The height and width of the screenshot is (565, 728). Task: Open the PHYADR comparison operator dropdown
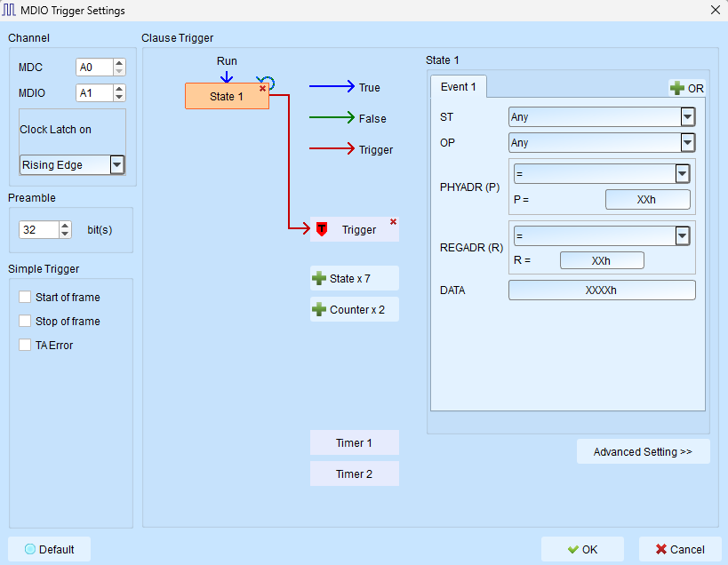point(682,174)
